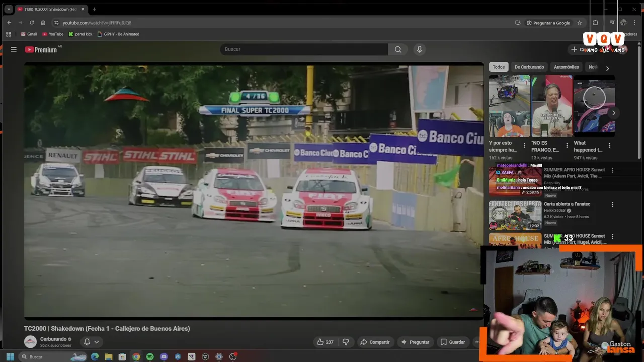
Task: Like the video with thumbs up
Action: pyautogui.click(x=325, y=342)
